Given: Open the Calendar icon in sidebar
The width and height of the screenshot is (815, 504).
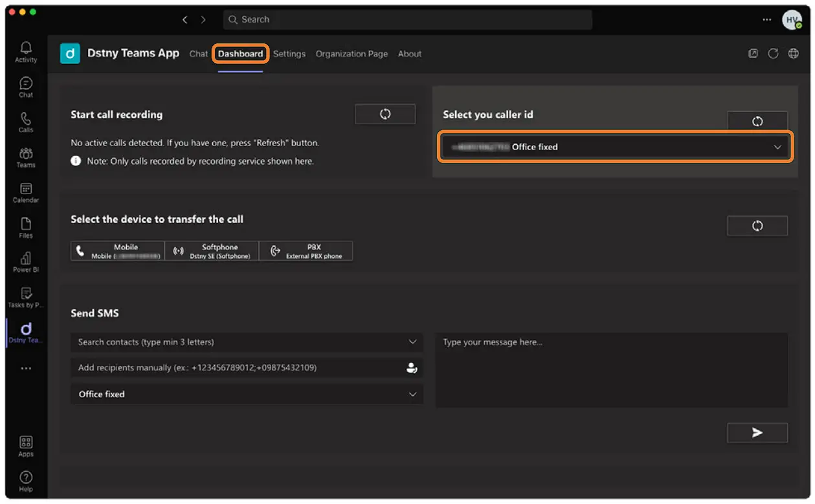Looking at the screenshot, I should point(26,192).
